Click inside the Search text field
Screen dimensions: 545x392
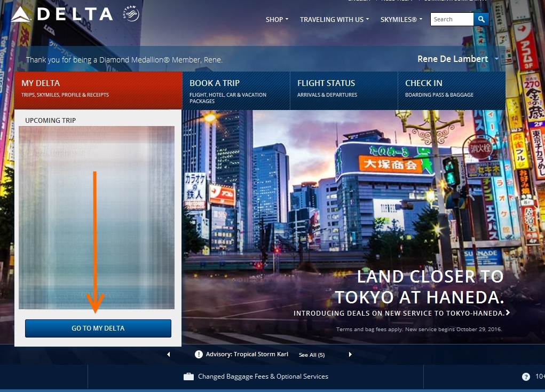pos(451,19)
